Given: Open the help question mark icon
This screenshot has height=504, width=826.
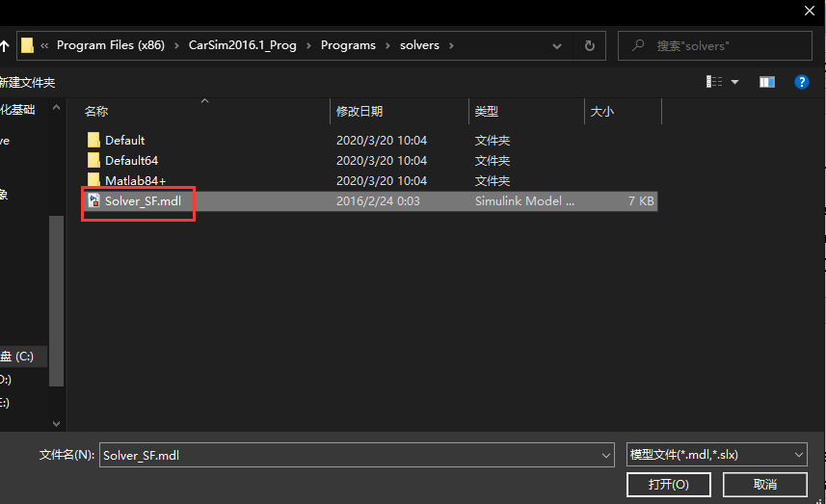Looking at the screenshot, I should [801, 82].
